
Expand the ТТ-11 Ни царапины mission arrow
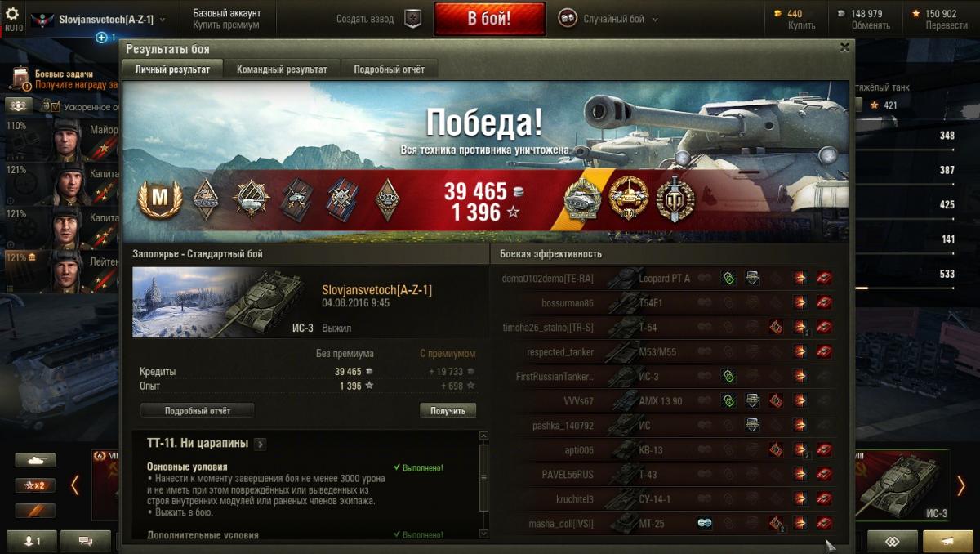pos(261,445)
